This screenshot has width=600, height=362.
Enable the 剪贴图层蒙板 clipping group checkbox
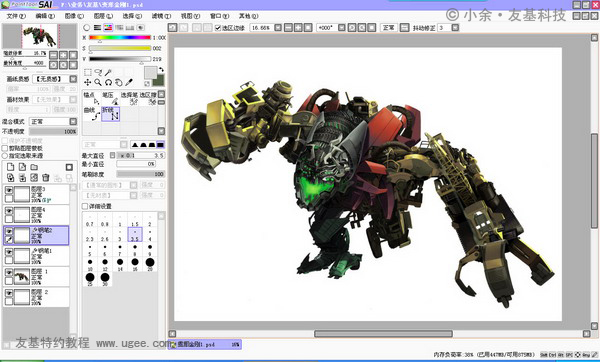pos(5,148)
